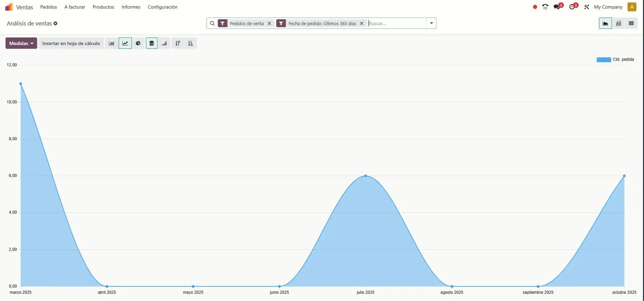Click the Ctd. pedida legend swatch

coord(603,59)
